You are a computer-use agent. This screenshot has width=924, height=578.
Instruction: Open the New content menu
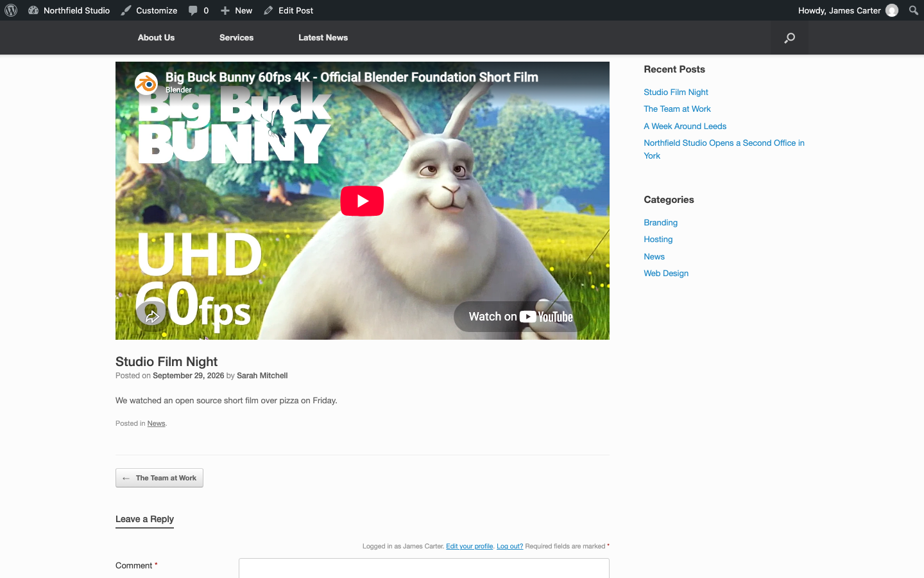[236, 10]
